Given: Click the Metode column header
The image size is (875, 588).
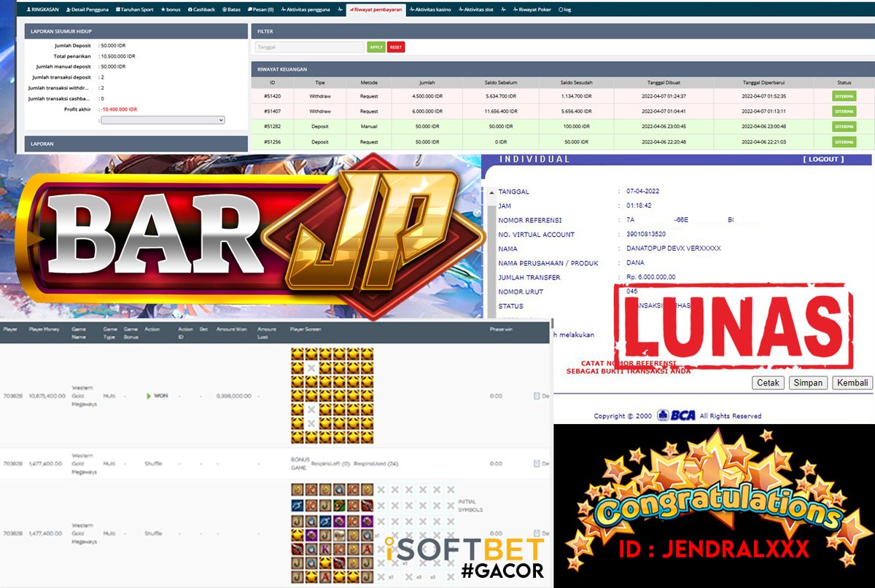Looking at the screenshot, I should point(369,82).
